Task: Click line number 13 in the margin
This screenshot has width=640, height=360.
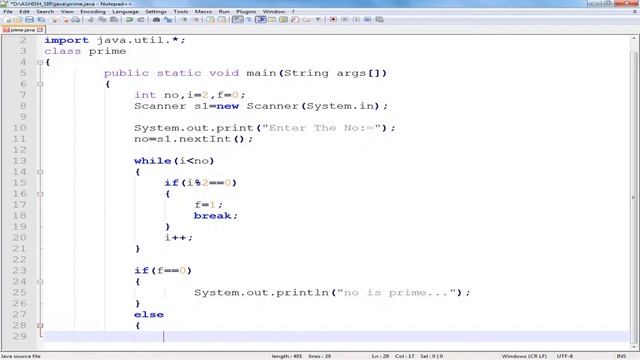Action: coord(20,161)
